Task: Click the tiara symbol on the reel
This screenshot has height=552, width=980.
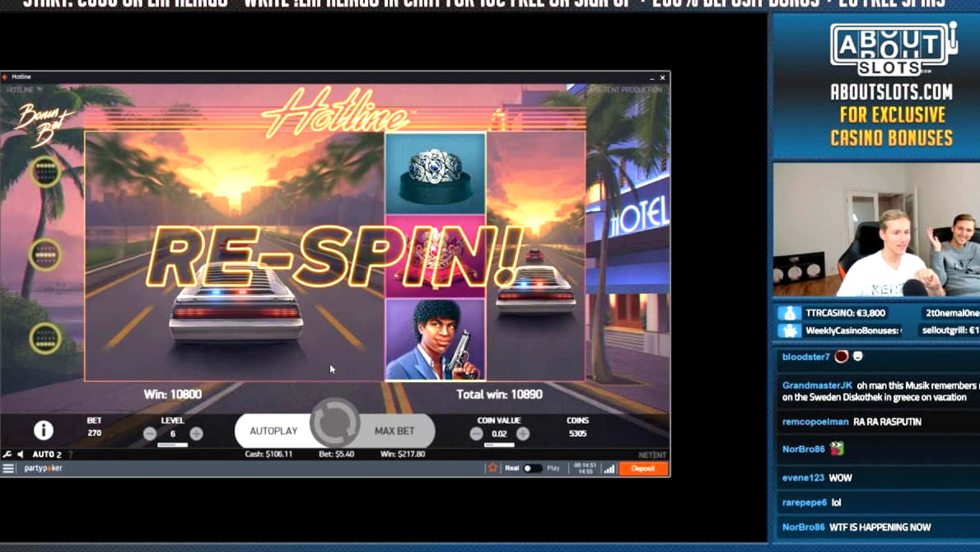Action: pyautogui.click(x=435, y=257)
